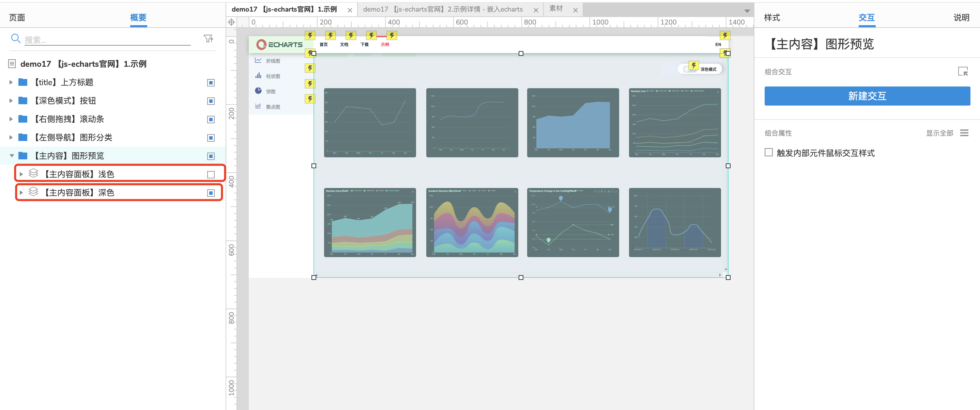This screenshot has width=980, height=410.
Task: Hide the 【主内容面板】深色 panel
Action: [x=211, y=193]
